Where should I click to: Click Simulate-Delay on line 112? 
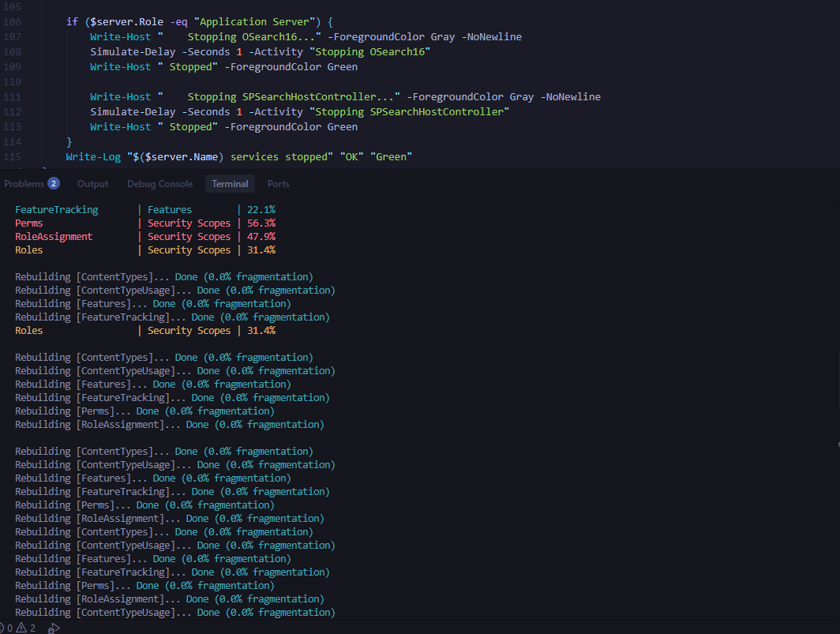pyautogui.click(x=133, y=112)
